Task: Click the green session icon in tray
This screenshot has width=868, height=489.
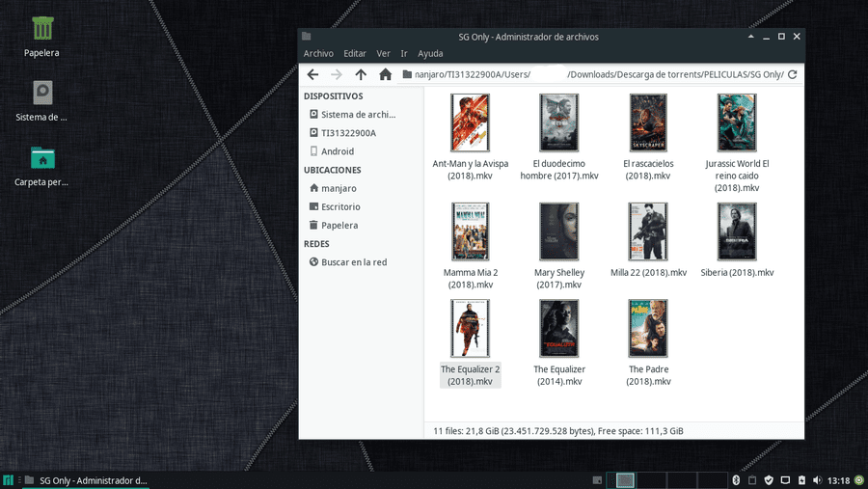Action: [859, 480]
